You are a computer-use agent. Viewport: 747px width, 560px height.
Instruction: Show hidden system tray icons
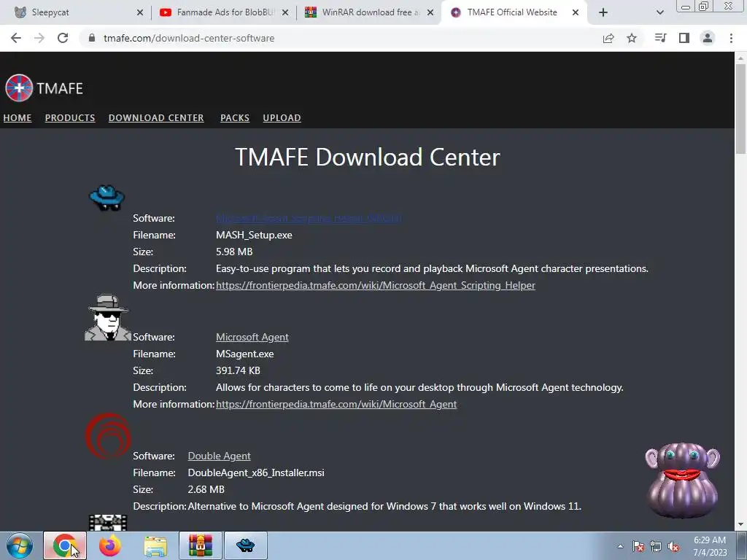tap(620, 547)
